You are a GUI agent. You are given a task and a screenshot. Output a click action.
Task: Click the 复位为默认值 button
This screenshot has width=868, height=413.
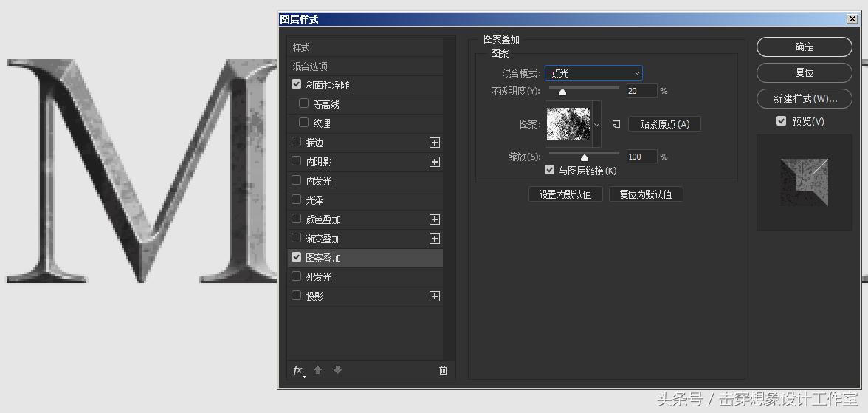coord(645,194)
